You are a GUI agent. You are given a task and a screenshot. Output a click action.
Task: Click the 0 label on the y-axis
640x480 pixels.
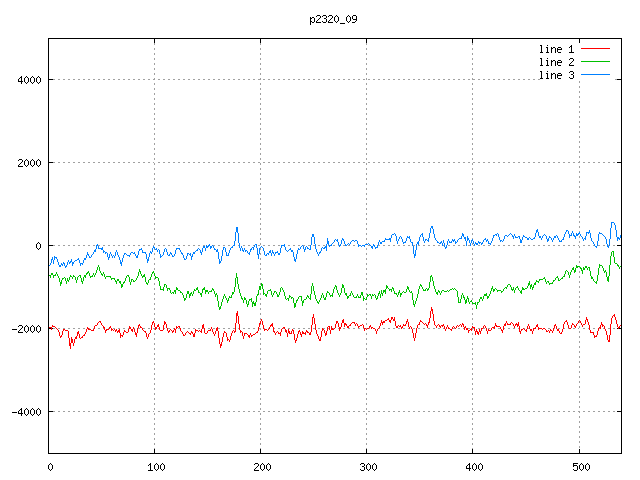click(x=38, y=246)
